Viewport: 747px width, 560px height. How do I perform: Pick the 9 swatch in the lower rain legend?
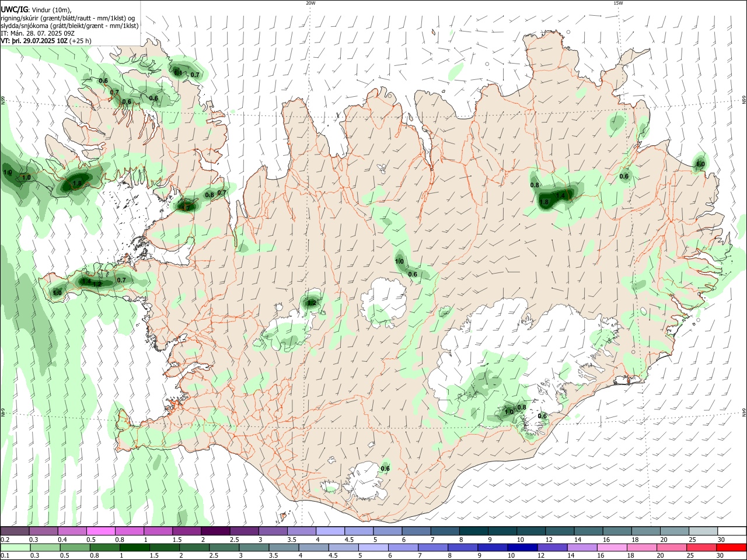tap(493, 547)
